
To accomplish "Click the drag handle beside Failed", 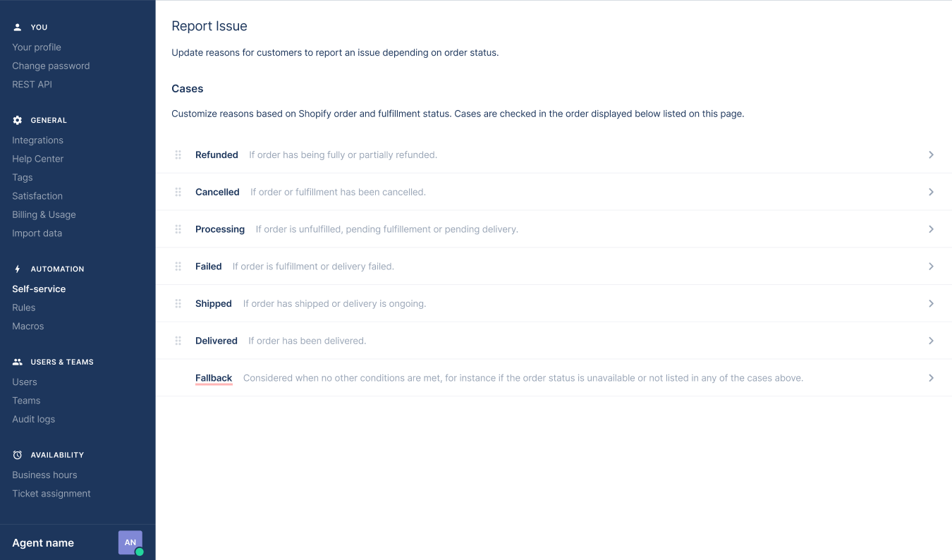I will click(x=178, y=267).
